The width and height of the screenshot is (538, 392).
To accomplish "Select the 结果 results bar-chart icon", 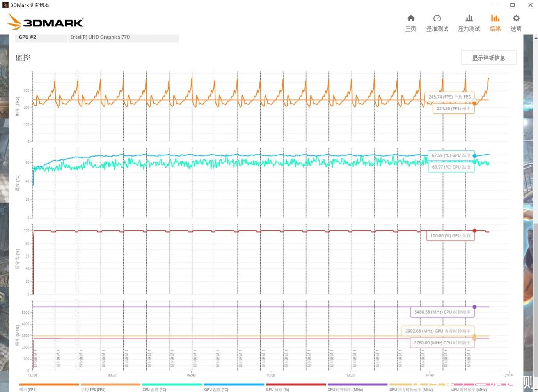I will pos(495,18).
